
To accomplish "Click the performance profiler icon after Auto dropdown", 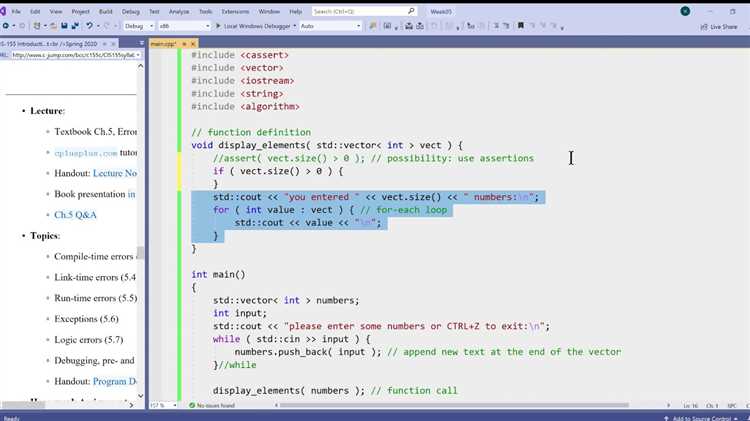I will click(x=373, y=26).
